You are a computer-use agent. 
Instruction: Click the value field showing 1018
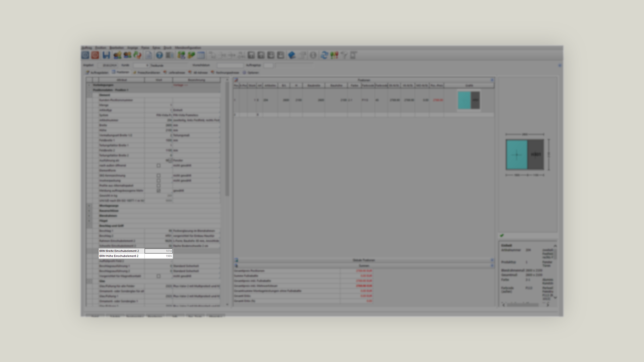click(x=159, y=251)
